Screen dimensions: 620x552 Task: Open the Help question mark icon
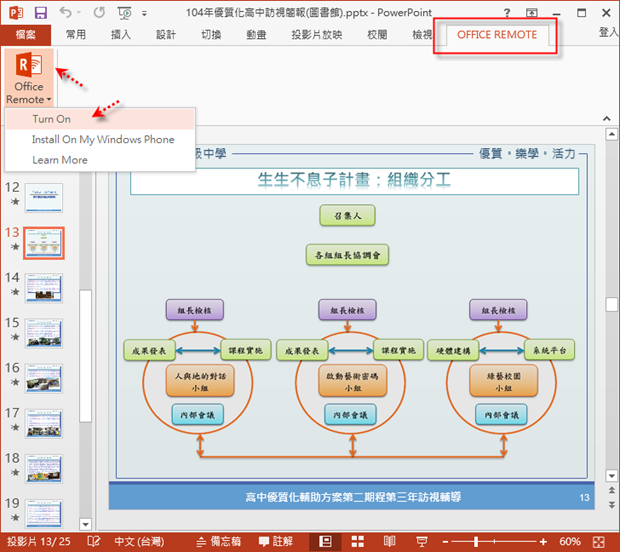[x=507, y=13]
